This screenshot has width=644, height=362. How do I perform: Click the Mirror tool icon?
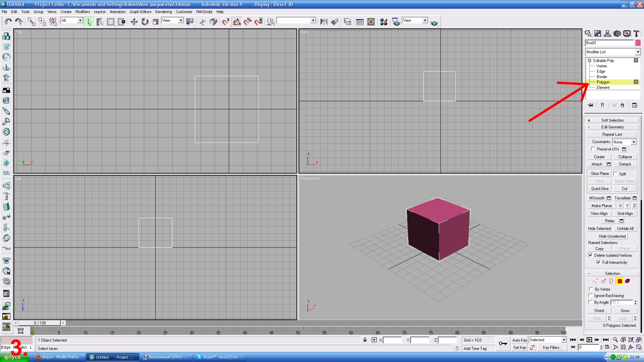pyautogui.click(x=324, y=22)
